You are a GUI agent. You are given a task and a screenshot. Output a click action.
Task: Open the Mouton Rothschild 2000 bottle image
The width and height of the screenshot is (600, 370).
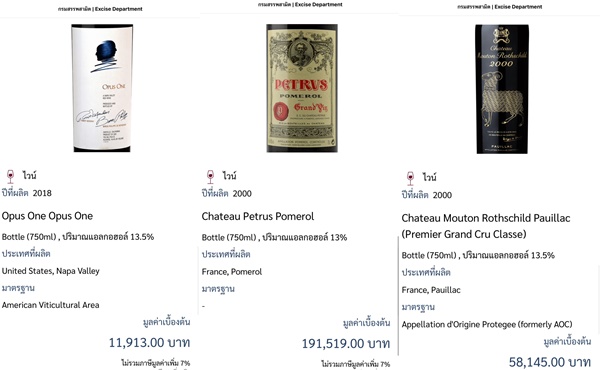click(x=502, y=89)
